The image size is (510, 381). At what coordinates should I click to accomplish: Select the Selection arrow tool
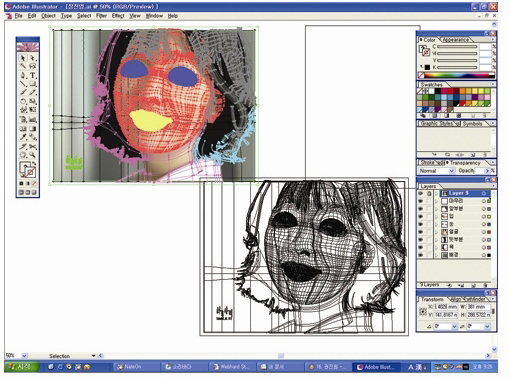23,58
